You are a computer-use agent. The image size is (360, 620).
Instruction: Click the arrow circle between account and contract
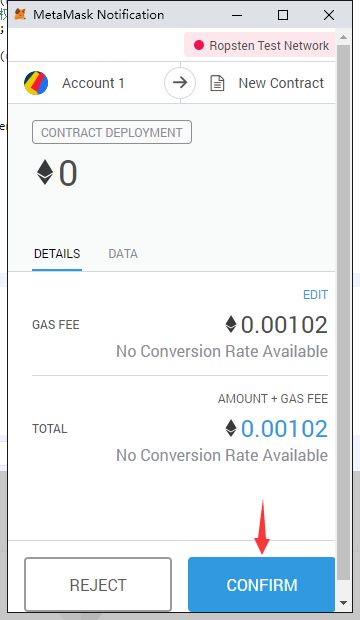(x=180, y=83)
